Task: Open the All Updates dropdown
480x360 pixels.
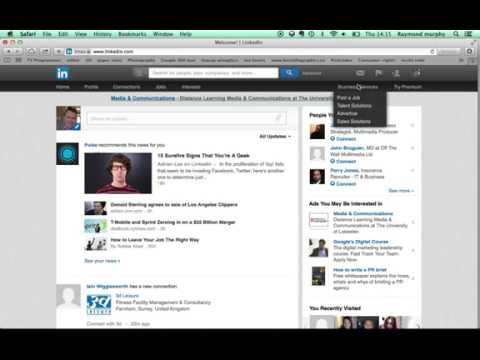Action: coord(275,136)
